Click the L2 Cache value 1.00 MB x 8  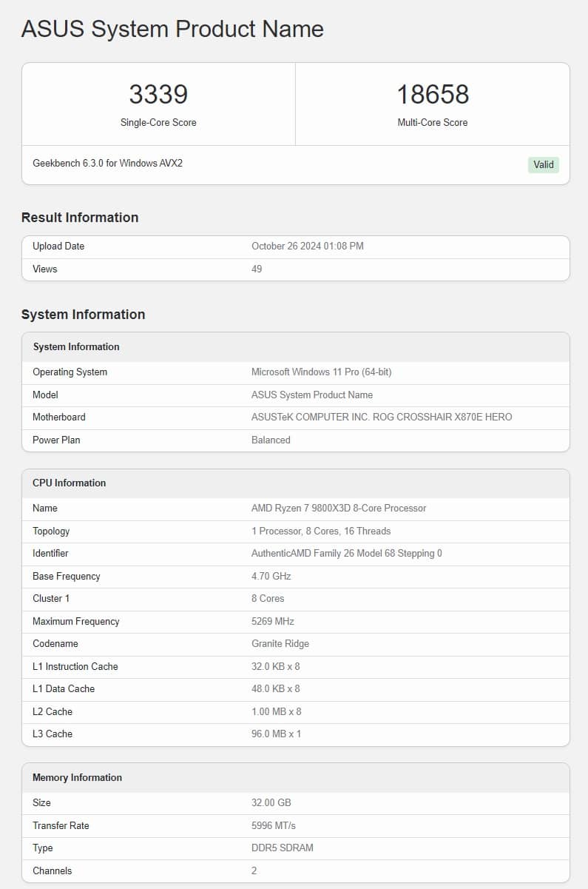click(277, 711)
